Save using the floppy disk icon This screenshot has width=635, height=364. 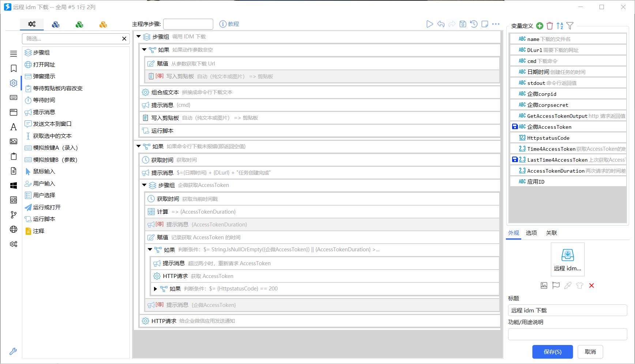click(x=463, y=24)
